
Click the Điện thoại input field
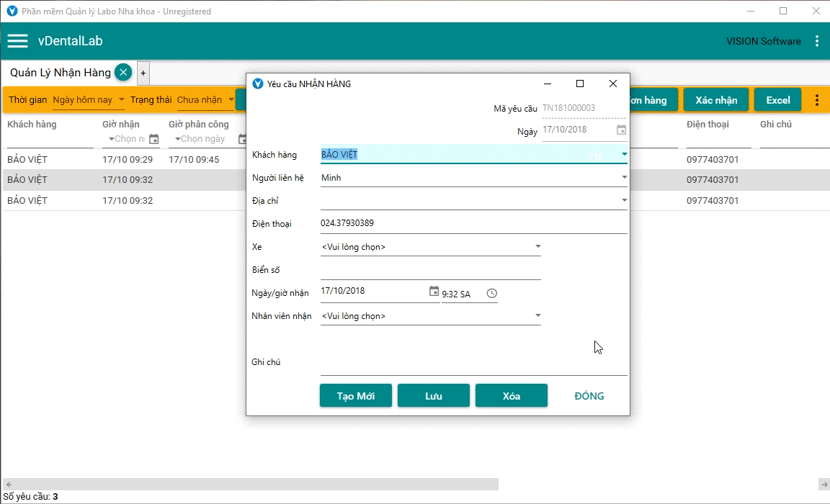[x=474, y=224]
